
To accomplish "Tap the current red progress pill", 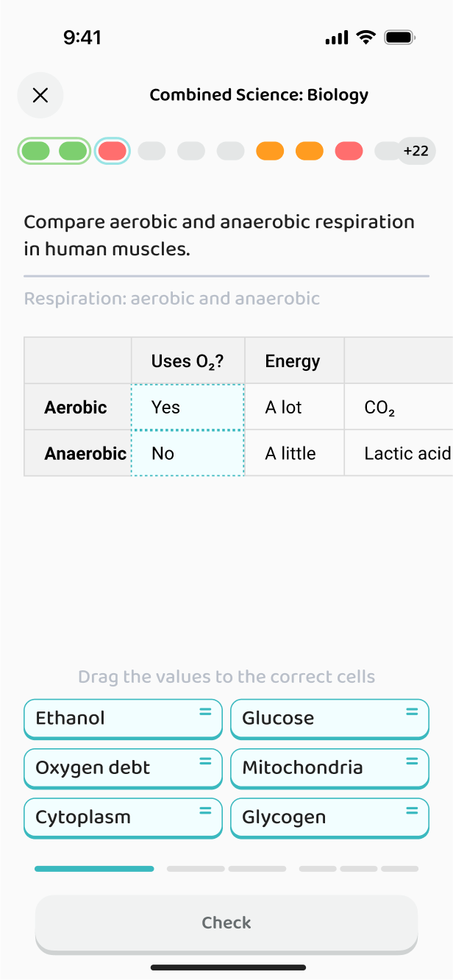I will pyautogui.click(x=113, y=151).
